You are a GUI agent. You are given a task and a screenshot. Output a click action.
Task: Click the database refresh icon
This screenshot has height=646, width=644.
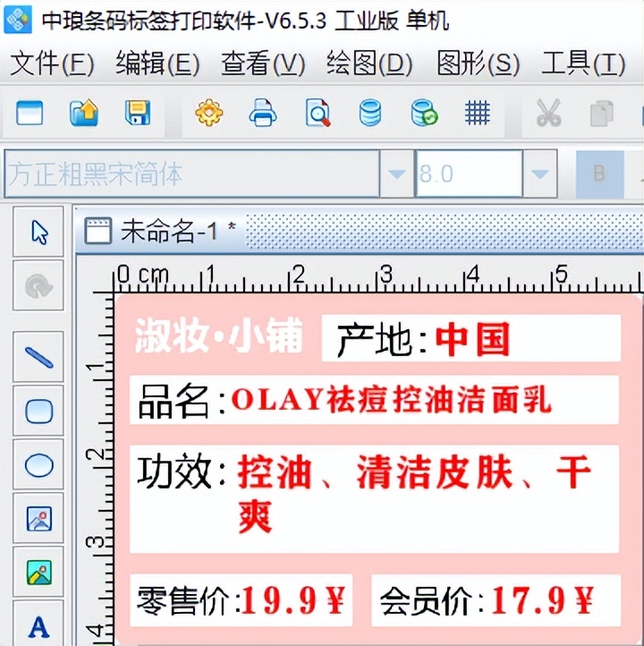424,113
